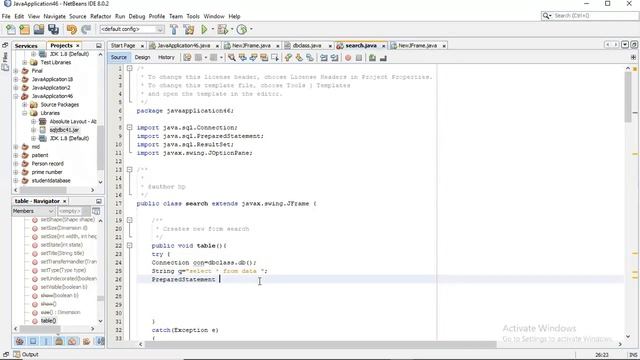
Task: Select the studentdatabase project
Action: [x=51, y=181]
